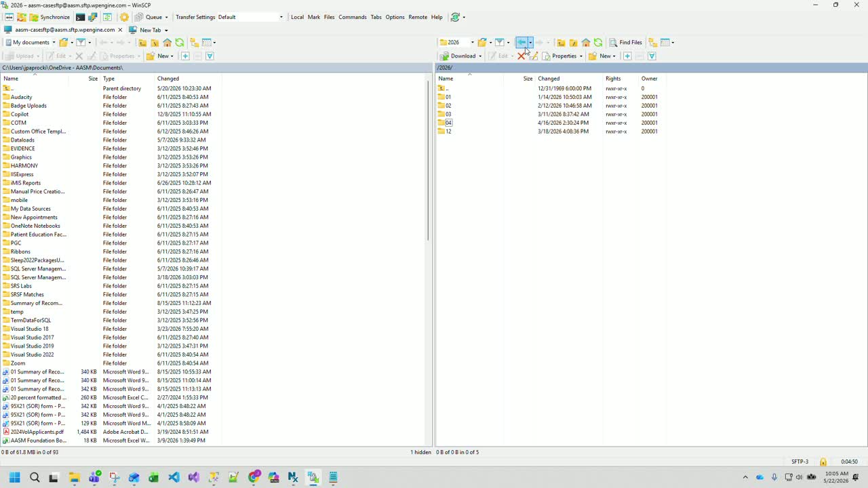Go to local root directory icon
Image resolution: width=868 pixels, height=488 pixels.
[x=155, y=43]
